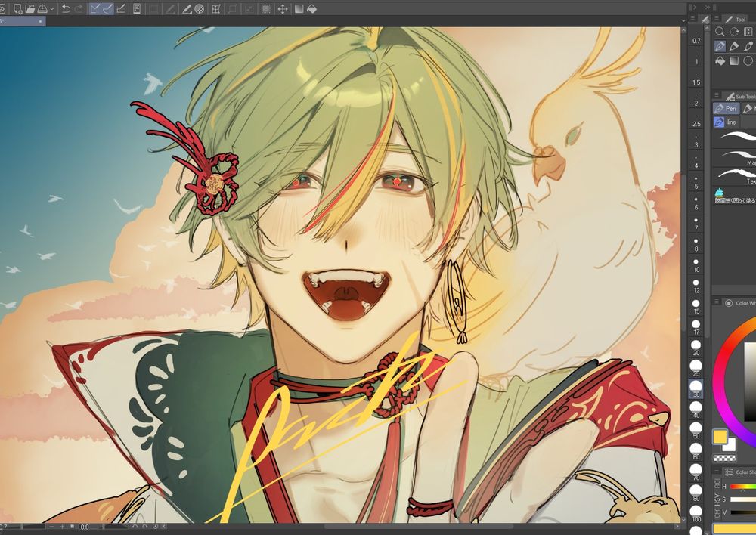Select the Pencil tool in Tool palette
Viewport: 756px width, 535px height.
click(734, 46)
